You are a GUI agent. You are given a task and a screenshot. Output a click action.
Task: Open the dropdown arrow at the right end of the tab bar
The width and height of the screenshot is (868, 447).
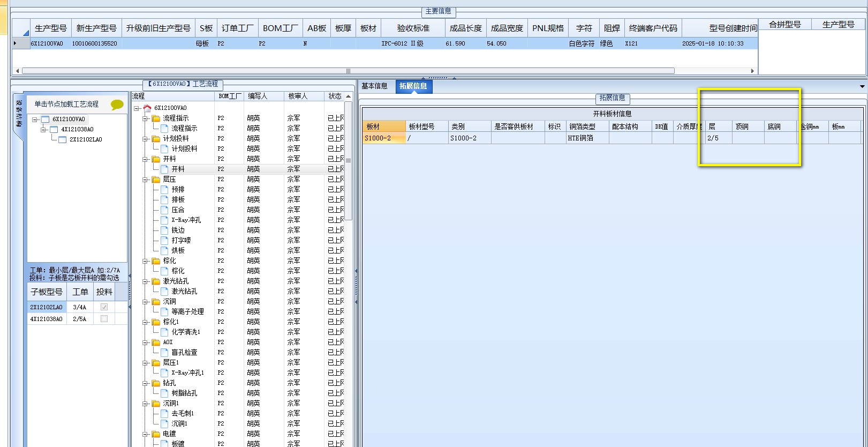click(x=862, y=86)
